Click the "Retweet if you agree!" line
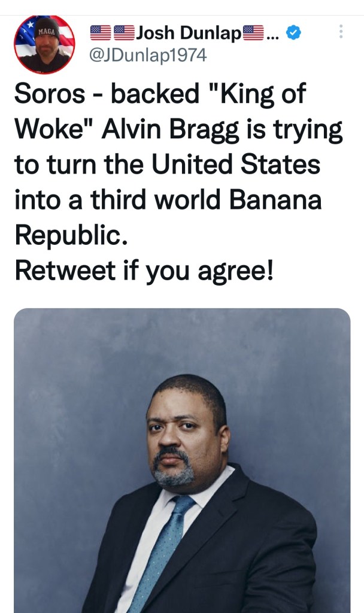 point(144,271)
